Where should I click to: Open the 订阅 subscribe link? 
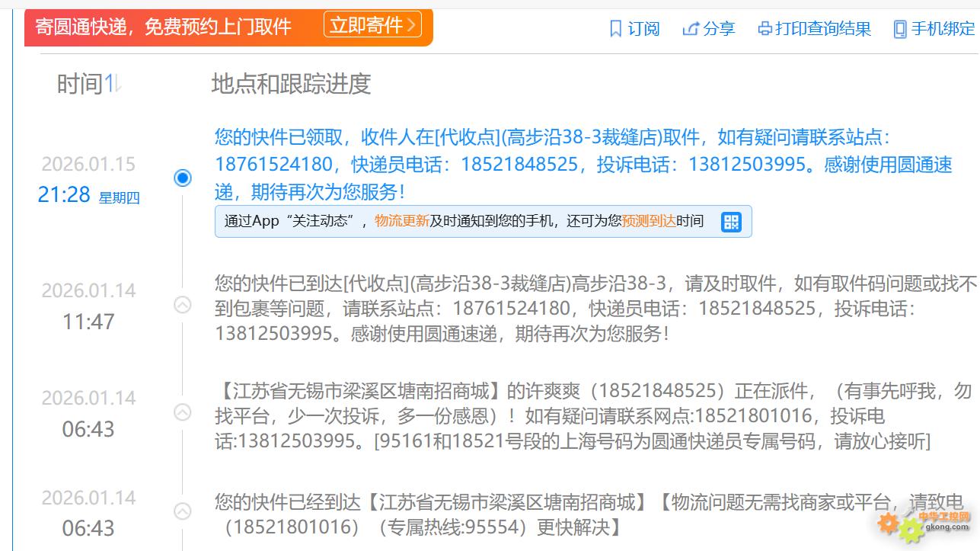(x=643, y=29)
